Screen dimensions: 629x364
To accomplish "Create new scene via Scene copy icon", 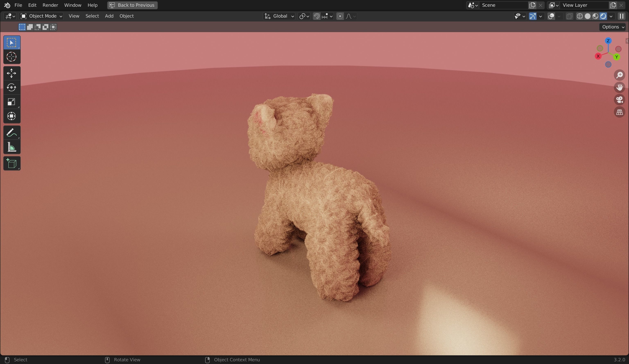I will coord(532,5).
